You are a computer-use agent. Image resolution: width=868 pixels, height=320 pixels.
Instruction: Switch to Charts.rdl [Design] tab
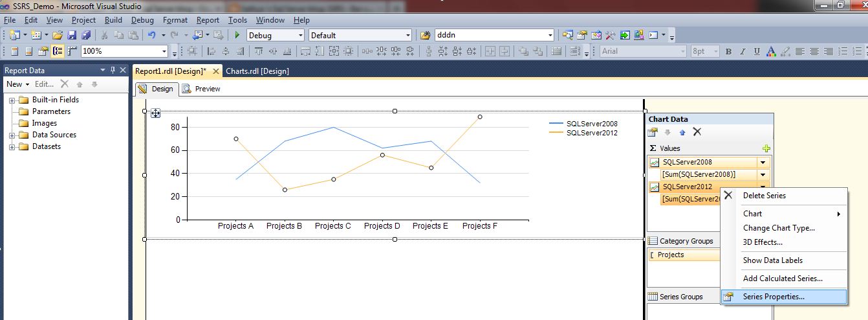tap(257, 71)
